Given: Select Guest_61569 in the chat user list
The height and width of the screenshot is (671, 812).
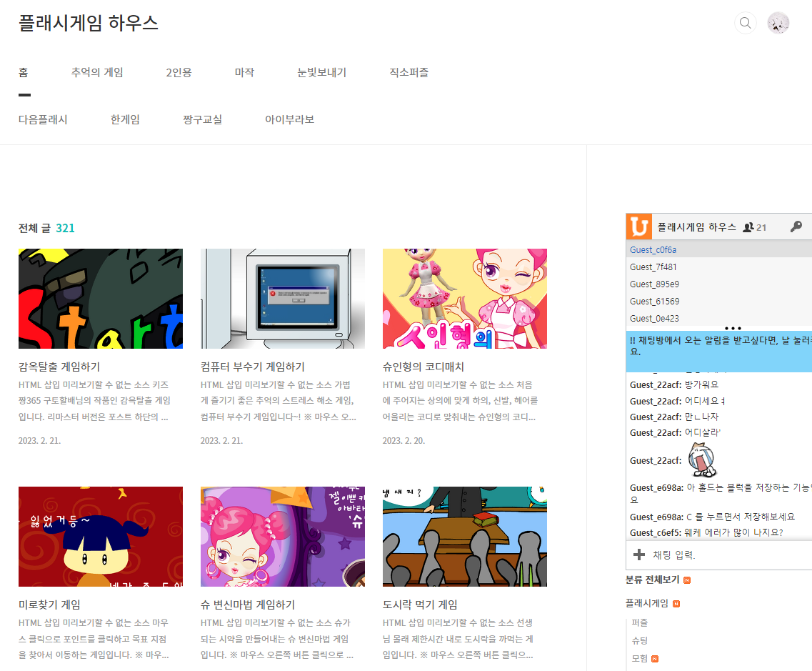Looking at the screenshot, I should coord(718,301).
